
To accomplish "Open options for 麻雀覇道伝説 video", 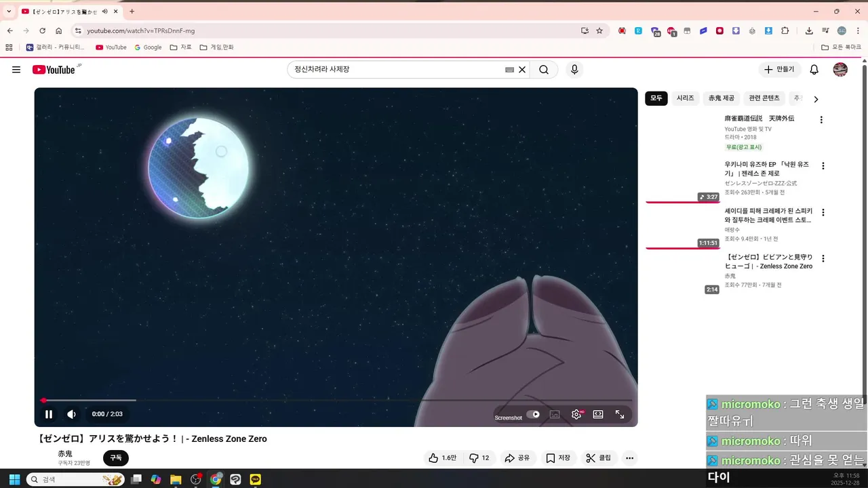I will pos(821,120).
